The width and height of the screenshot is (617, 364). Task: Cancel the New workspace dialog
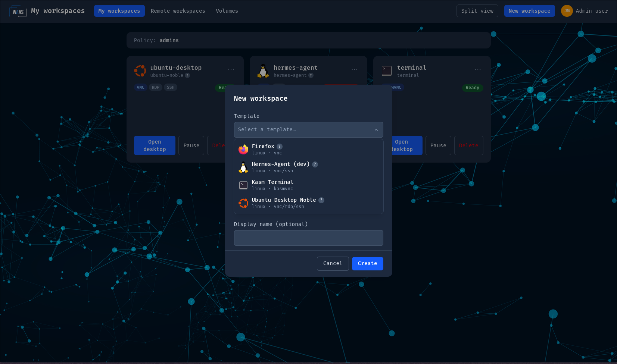pos(333,263)
